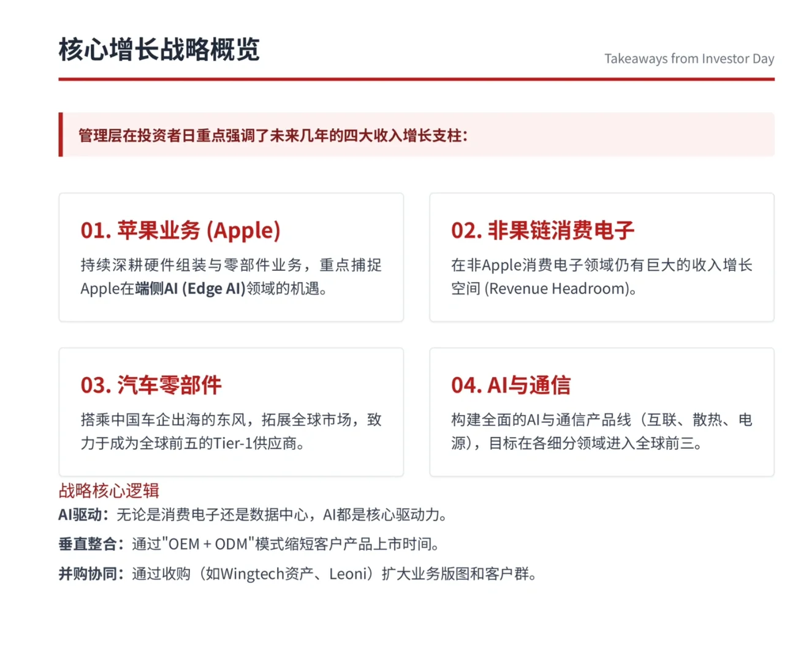
Task: Click the section heading 战略核心逻辑
Action: [x=109, y=490]
